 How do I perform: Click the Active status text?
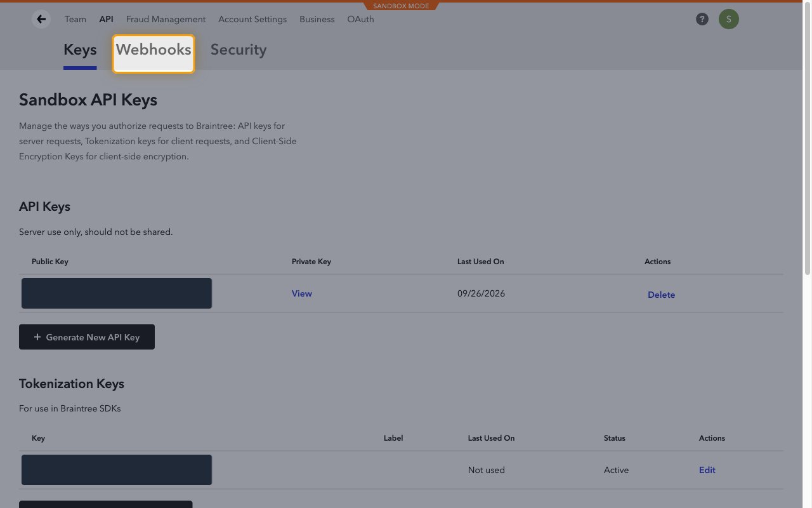click(x=616, y=470)
